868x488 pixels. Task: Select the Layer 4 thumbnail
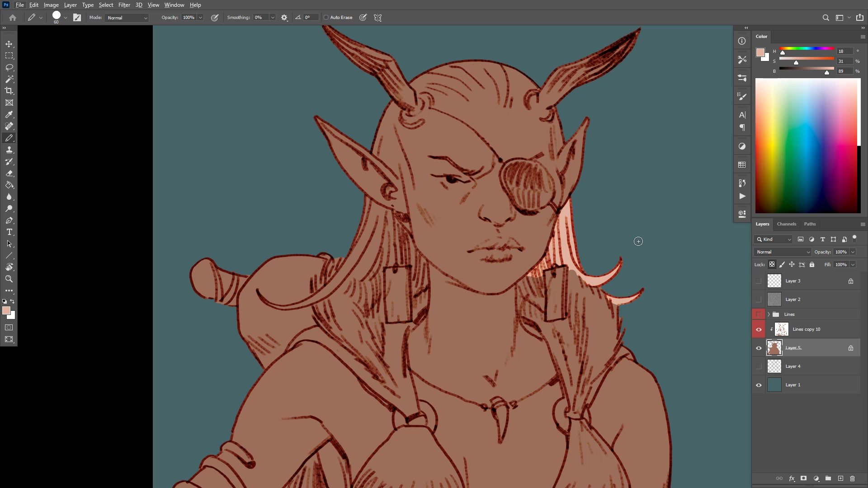[x=774, y=366]
